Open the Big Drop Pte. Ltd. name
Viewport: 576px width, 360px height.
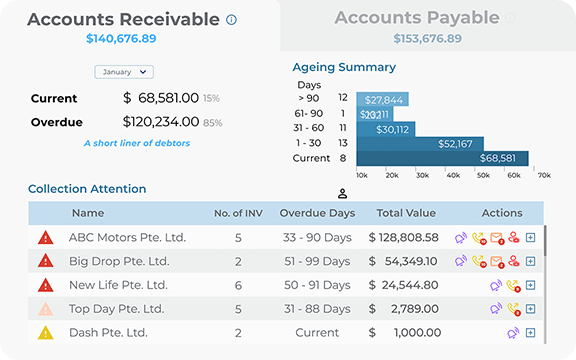pyautogui.click(x=119, y=261)
